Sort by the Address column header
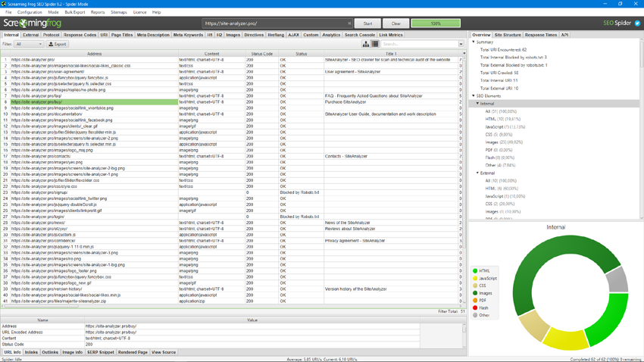This screenshot has width=644, height=362. click(x=94, y=54)
